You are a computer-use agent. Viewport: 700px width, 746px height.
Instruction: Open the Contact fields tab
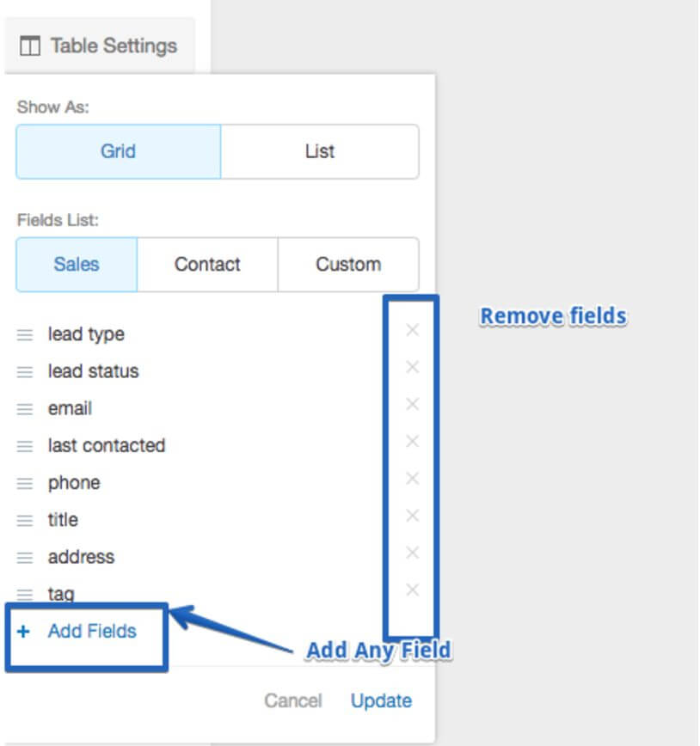click(207, 265)
